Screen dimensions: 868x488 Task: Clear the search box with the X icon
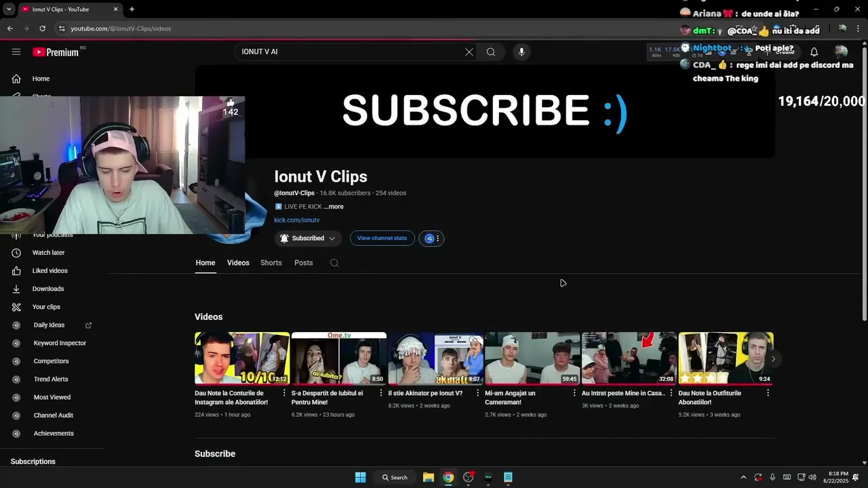point(469,52)
